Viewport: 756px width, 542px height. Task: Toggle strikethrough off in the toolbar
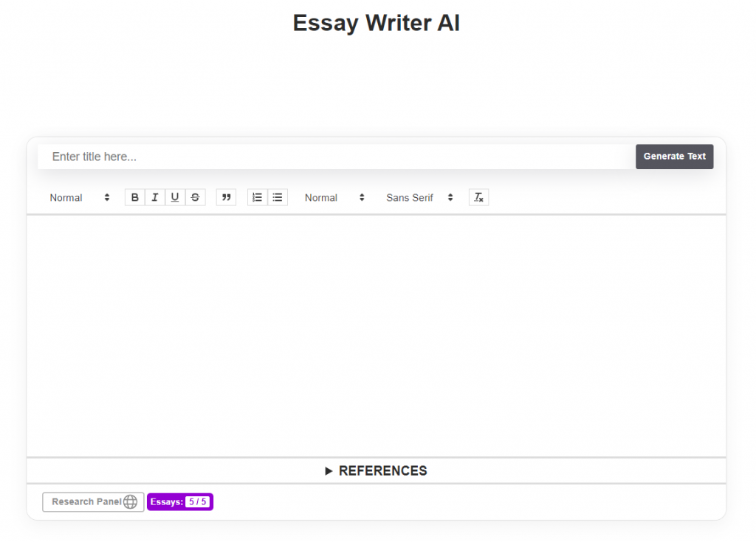pyautogui.click(x=195, y=197)
